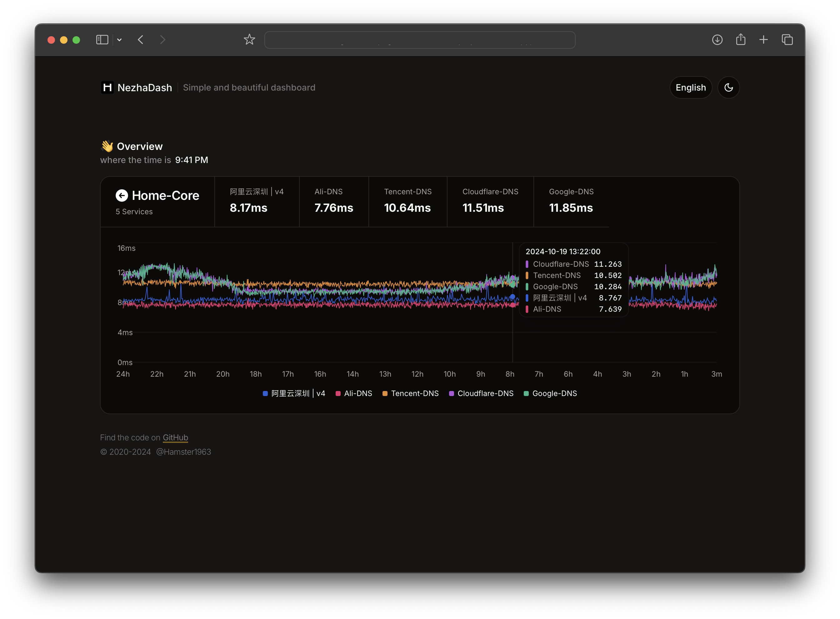This screenshot has width=840, height=619.
Task: Select the Cloudflare-DNS service tab
Action: point(490,201)
